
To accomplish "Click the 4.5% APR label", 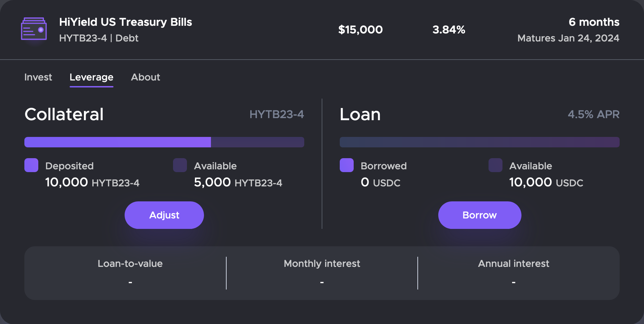I will click(594, 114).
